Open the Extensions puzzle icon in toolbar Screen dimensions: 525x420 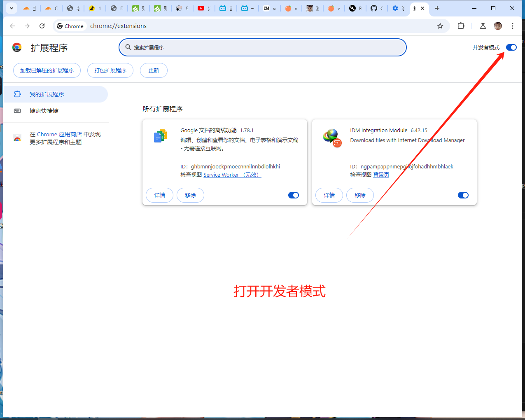461,26
